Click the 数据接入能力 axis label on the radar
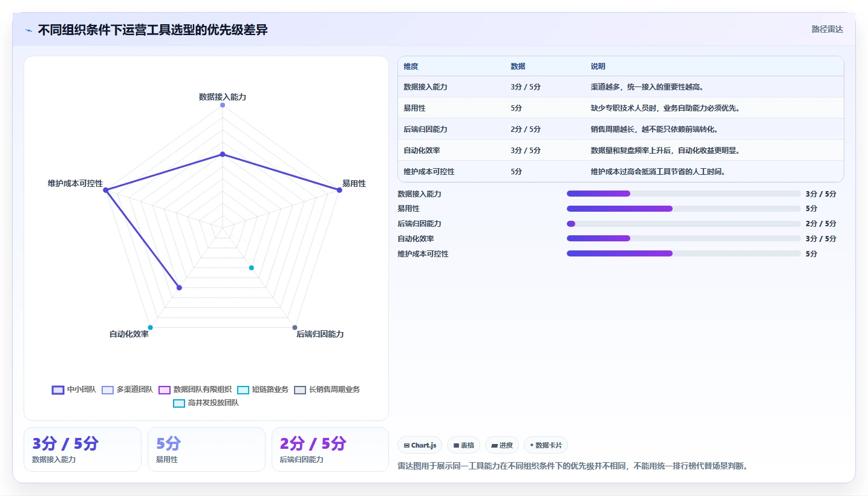 click(223, 97)
